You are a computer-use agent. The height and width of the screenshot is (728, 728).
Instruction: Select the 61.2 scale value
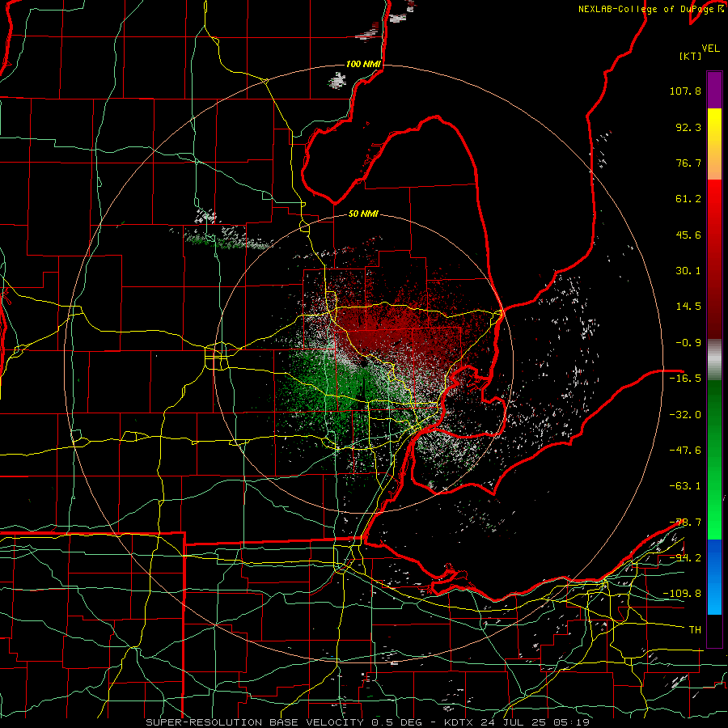point(688,199)
